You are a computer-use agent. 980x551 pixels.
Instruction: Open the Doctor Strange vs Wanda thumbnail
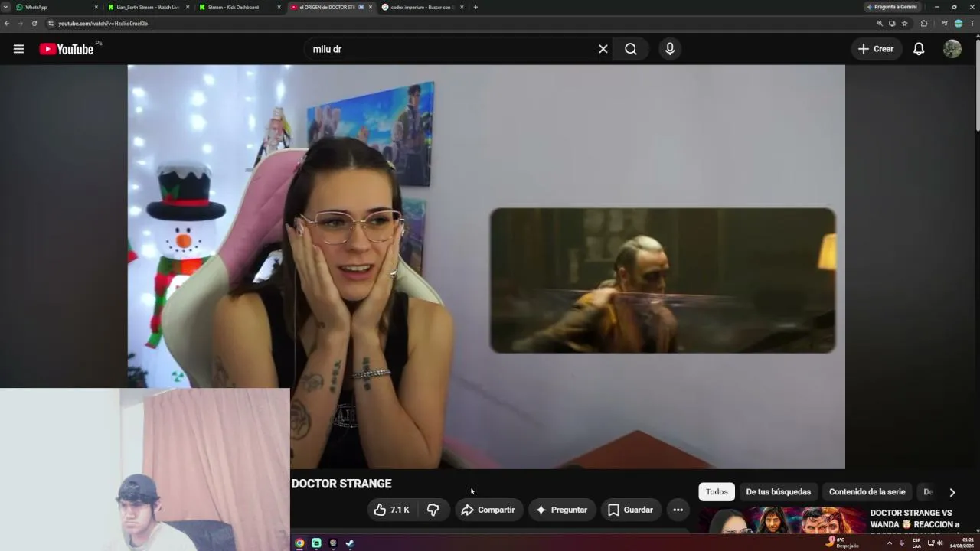pos(782,520)
